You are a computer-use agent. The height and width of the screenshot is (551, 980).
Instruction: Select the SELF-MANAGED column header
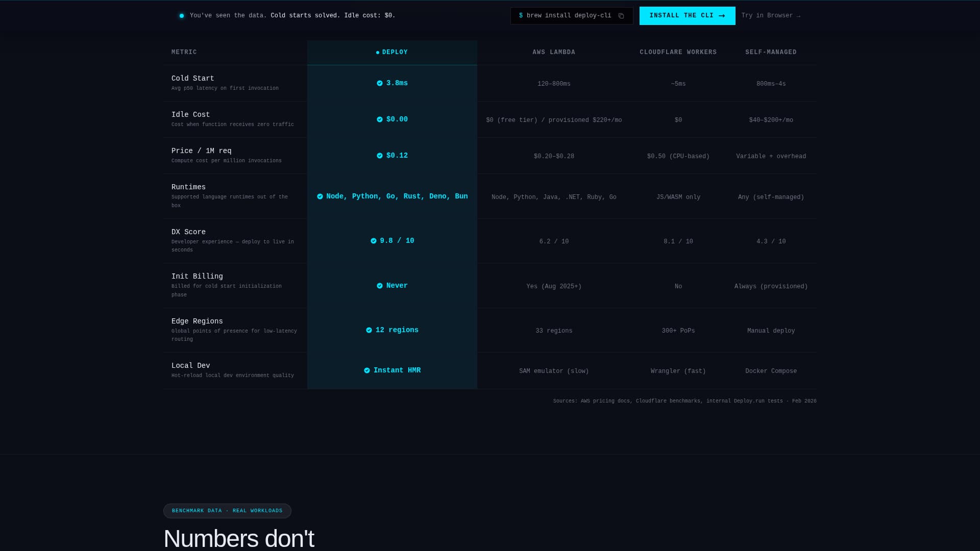click(771, 53)
